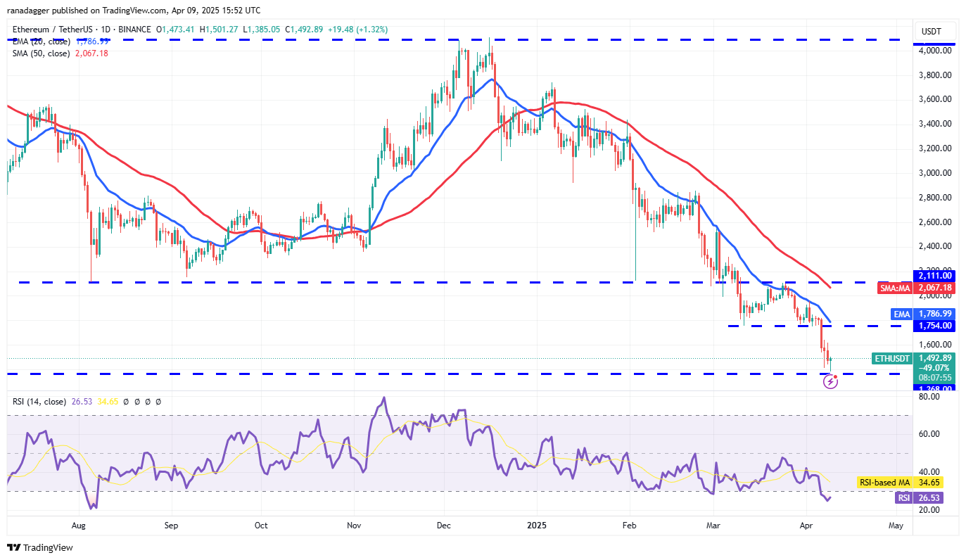Click the TradingView logo in bottom left corner

(41, 545)
